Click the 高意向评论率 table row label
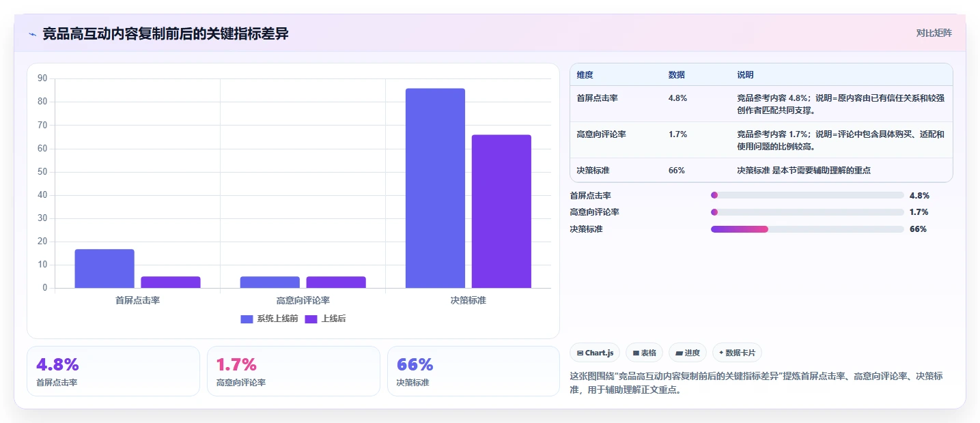The image size is (980, 423). pos(602,134)
